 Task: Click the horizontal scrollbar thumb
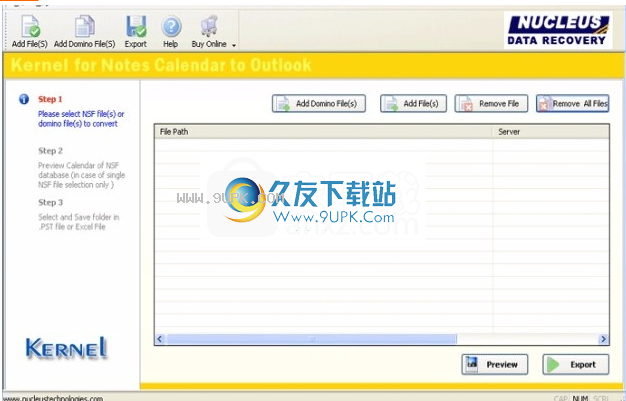311,339
